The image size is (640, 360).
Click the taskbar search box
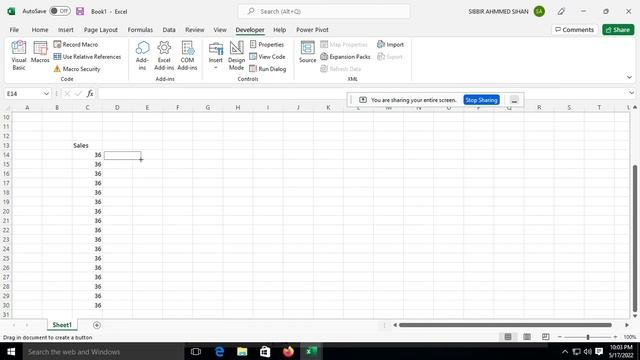pos(103,351)
